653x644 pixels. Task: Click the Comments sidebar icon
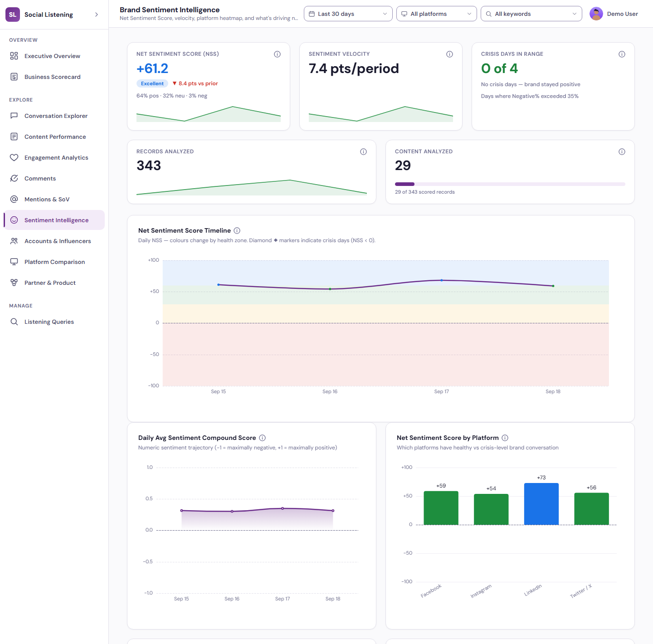coord(14,179)
